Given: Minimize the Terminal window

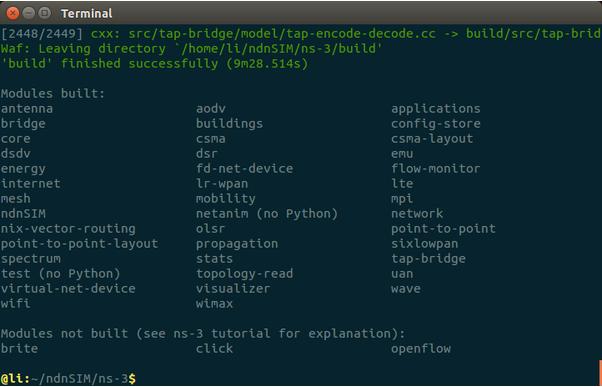Looking at the screenshot, I should (29, 13).
